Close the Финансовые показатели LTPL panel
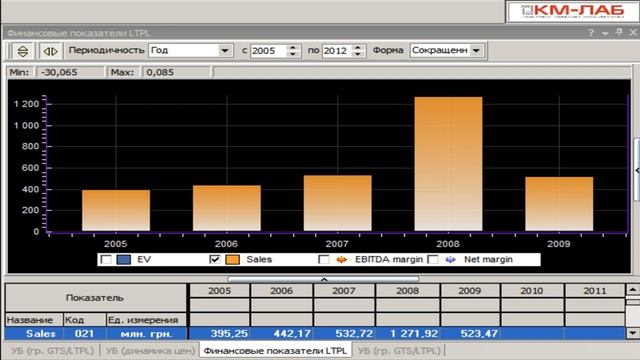This screenshot has width=640, height=360. (633, 32)
